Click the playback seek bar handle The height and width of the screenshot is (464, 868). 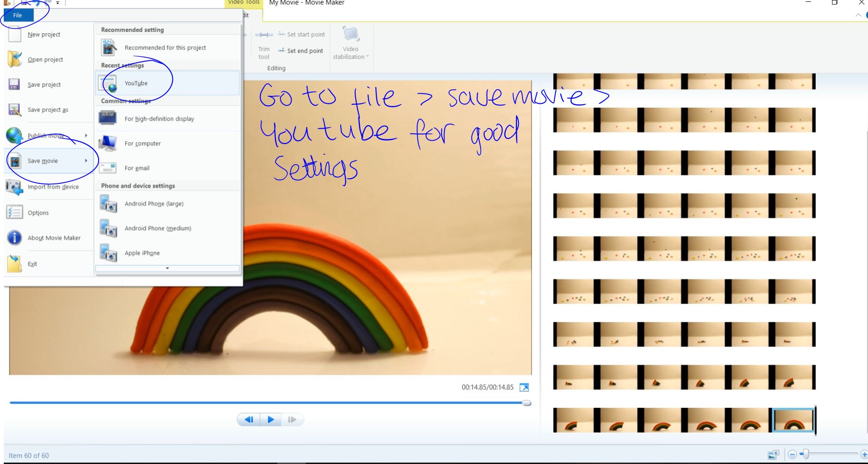coord(527,403)
